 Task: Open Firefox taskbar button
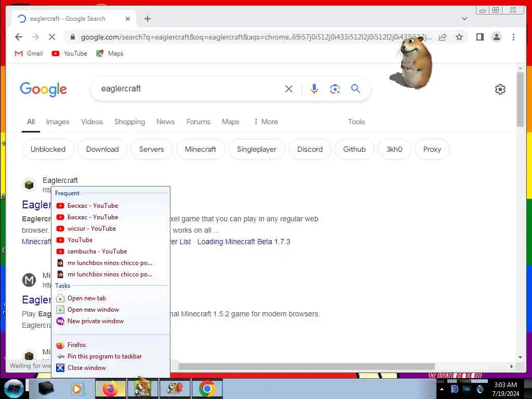click(x=110, y=389)
